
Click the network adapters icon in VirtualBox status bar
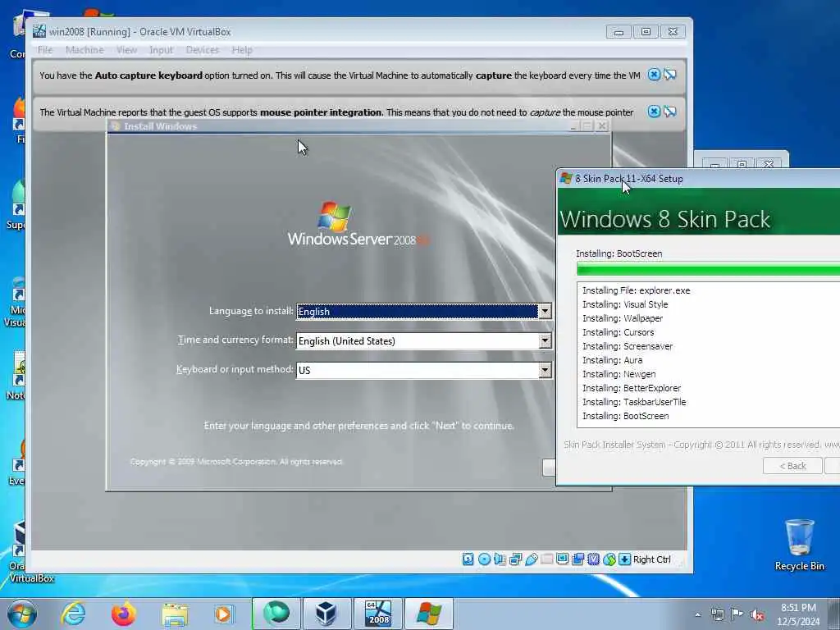[x=515, y=559]
